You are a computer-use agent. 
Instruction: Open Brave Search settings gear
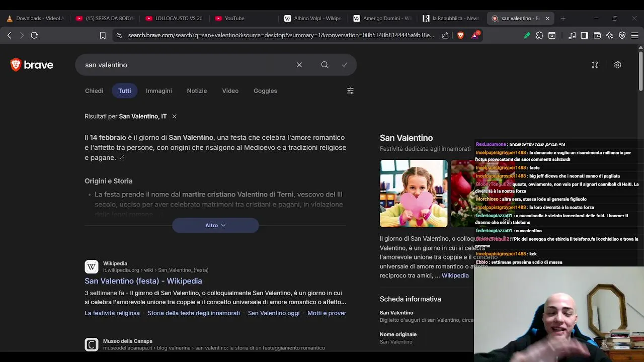pos(617,65)
